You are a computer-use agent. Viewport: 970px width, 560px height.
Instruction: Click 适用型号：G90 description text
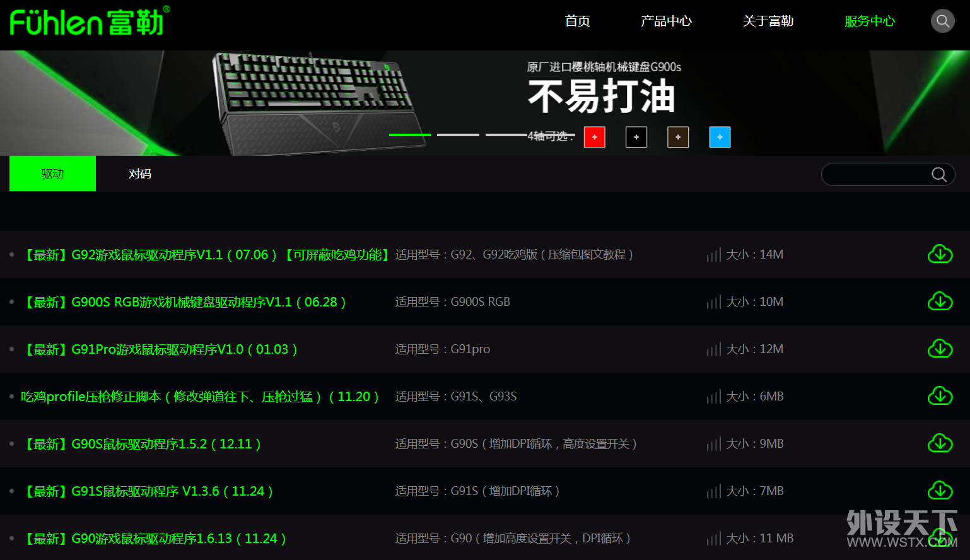[513, 539]
